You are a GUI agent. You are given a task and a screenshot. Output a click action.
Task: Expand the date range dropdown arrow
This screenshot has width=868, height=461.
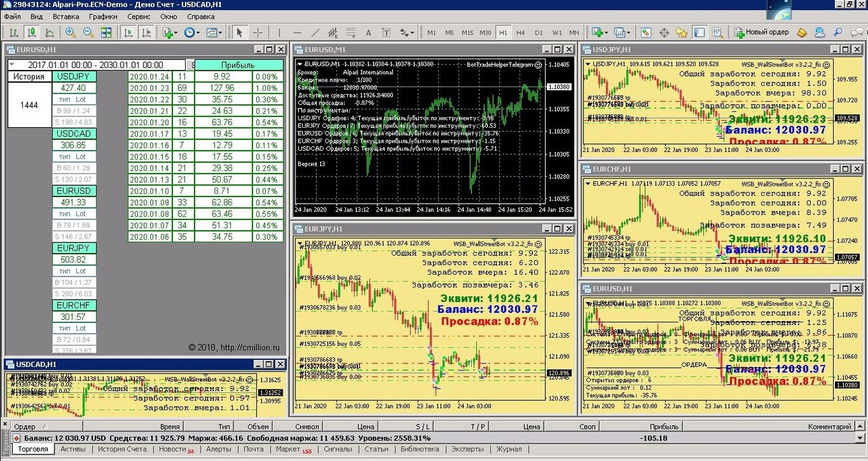12,65
